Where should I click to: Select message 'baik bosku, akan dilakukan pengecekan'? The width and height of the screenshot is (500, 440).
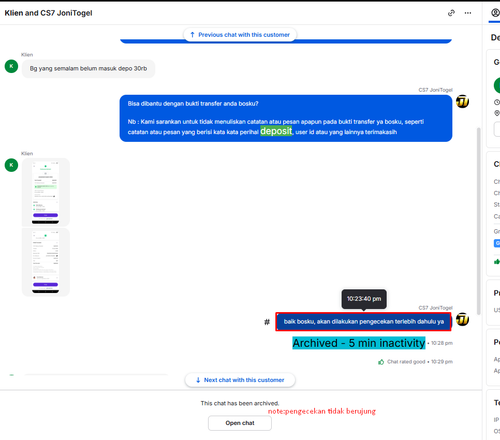point(363,322)
